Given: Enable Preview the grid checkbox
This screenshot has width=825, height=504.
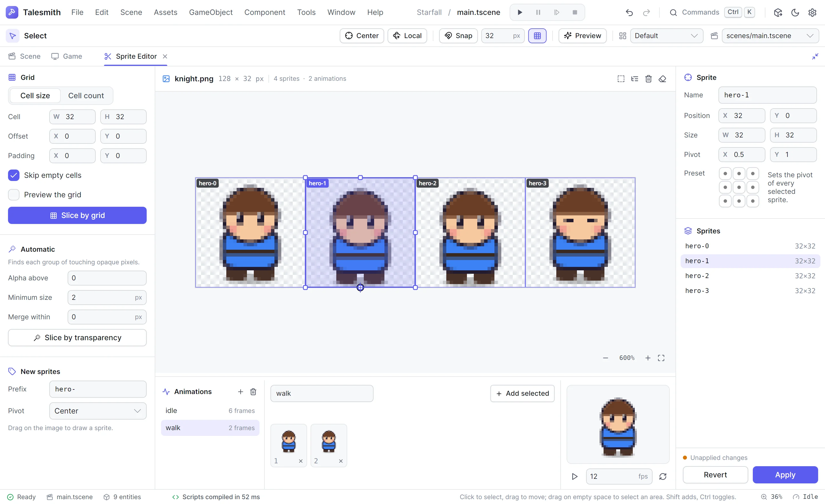Looking at the screenshot, I should coord(14,194).
